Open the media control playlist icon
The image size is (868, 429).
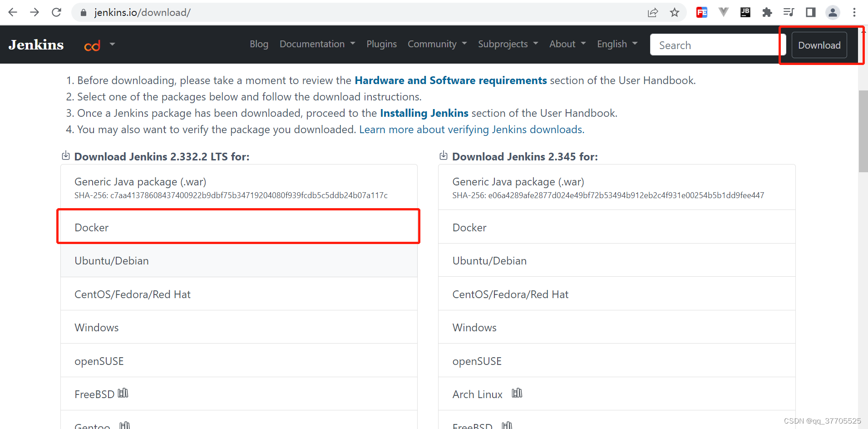coord(789,12)
